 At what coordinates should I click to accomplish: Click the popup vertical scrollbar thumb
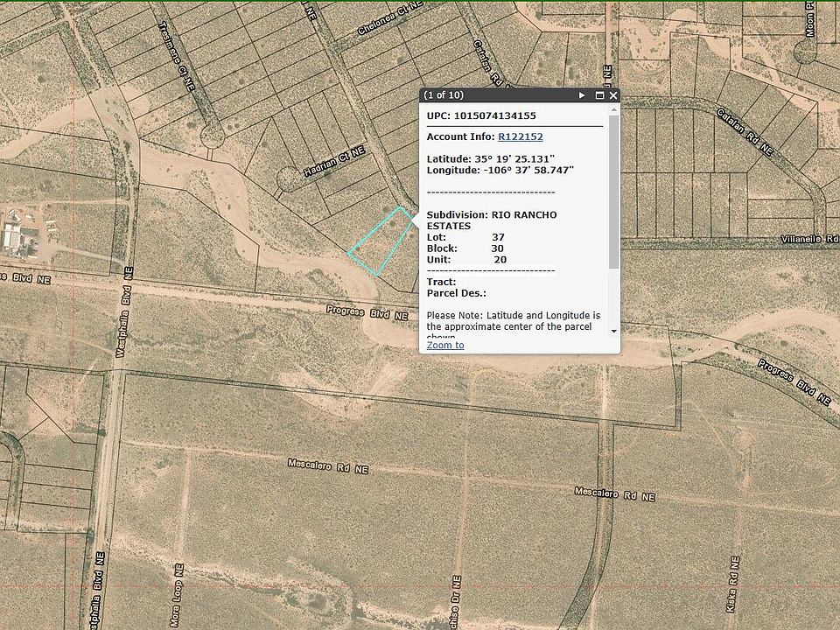coord(614,192)
